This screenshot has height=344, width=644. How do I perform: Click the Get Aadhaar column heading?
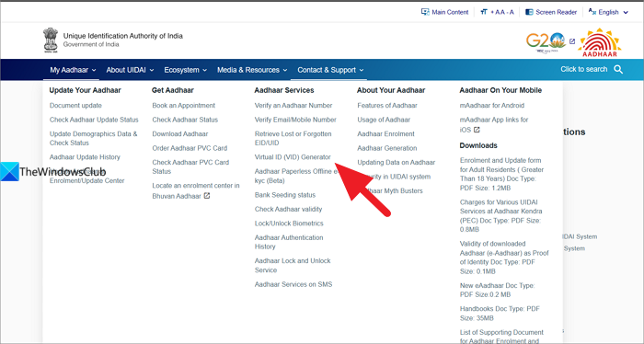point(173,90)
